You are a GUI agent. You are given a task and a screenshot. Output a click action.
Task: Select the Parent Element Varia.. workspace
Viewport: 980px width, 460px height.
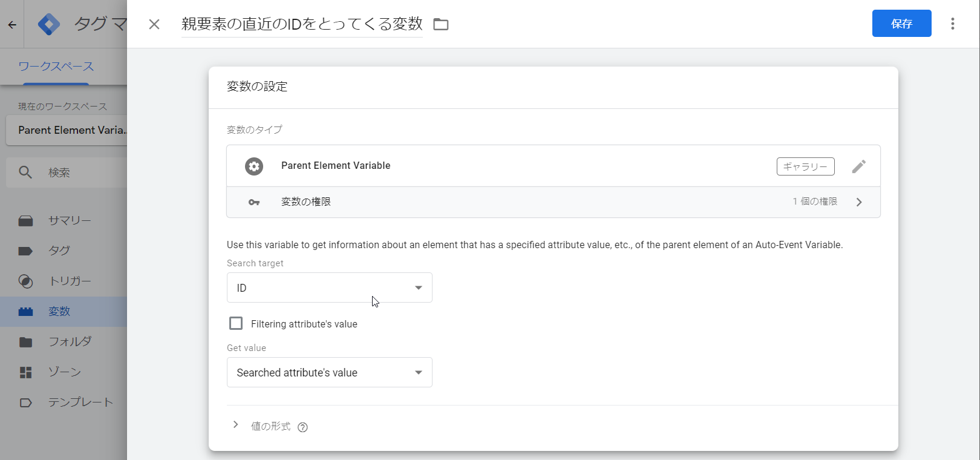tap(67, 130)
